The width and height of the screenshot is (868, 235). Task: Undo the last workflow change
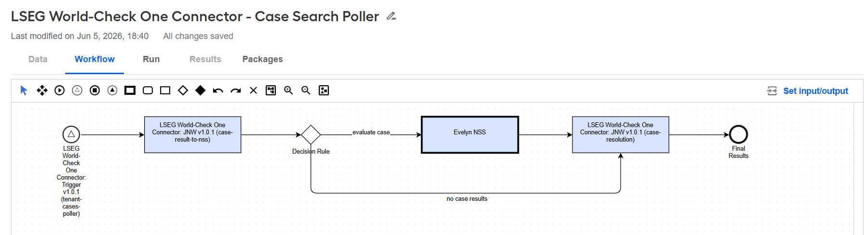218,90
